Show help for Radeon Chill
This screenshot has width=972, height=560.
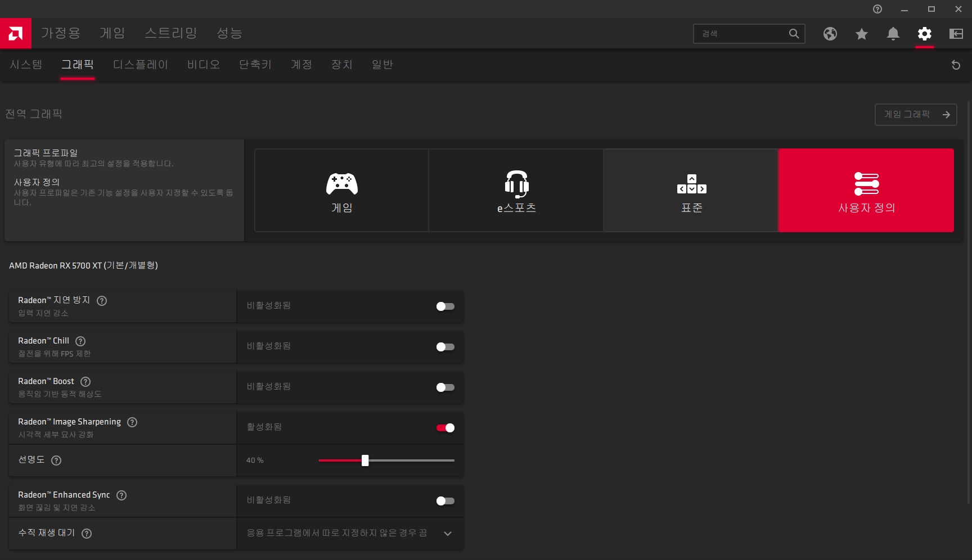80,341
